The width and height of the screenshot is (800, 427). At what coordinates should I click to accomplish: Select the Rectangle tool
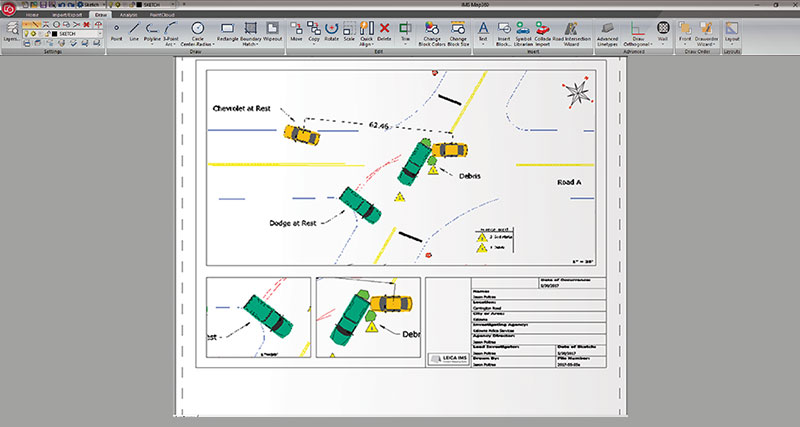[227, 32]
